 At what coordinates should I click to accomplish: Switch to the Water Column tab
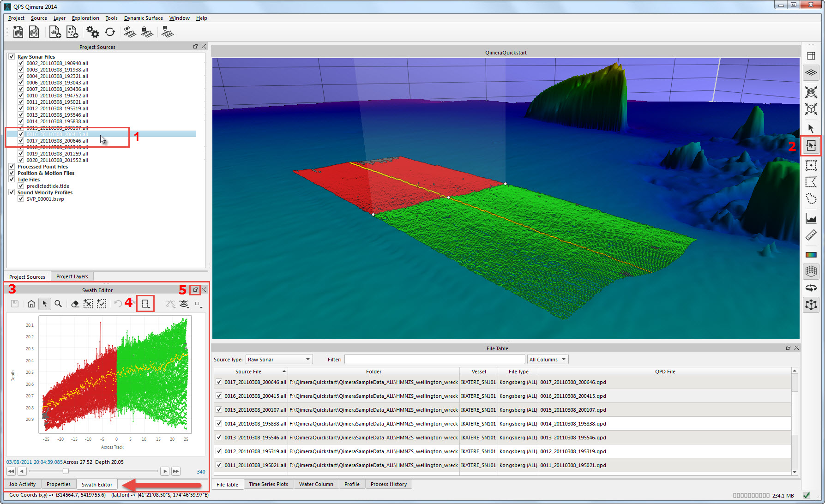tap(316, 484)
